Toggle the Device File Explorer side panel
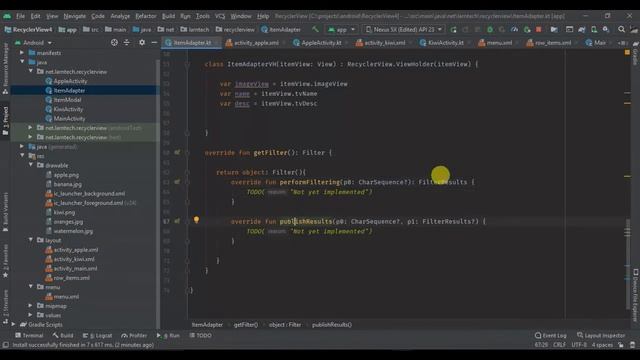 coord(636,295)
